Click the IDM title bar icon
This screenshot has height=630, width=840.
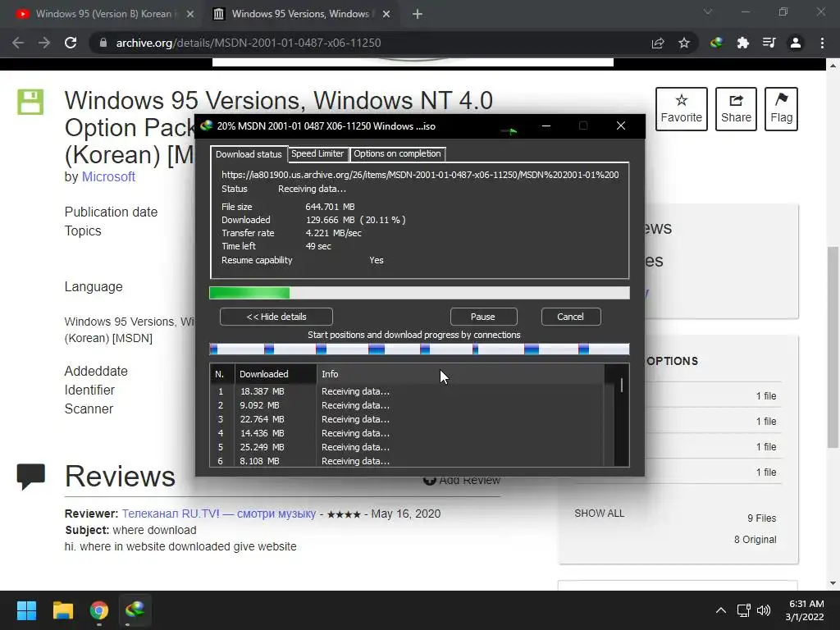(x=206, y=126)
